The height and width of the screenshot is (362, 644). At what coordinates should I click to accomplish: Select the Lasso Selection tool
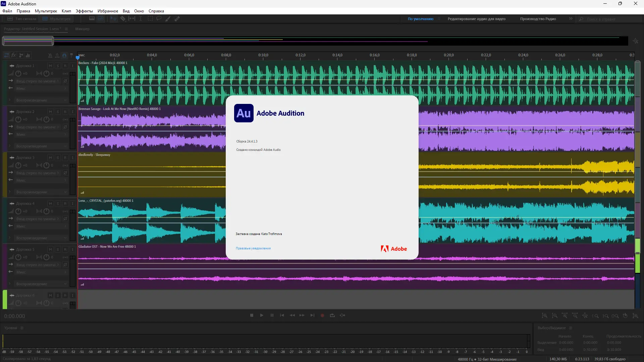pos(159,19)
